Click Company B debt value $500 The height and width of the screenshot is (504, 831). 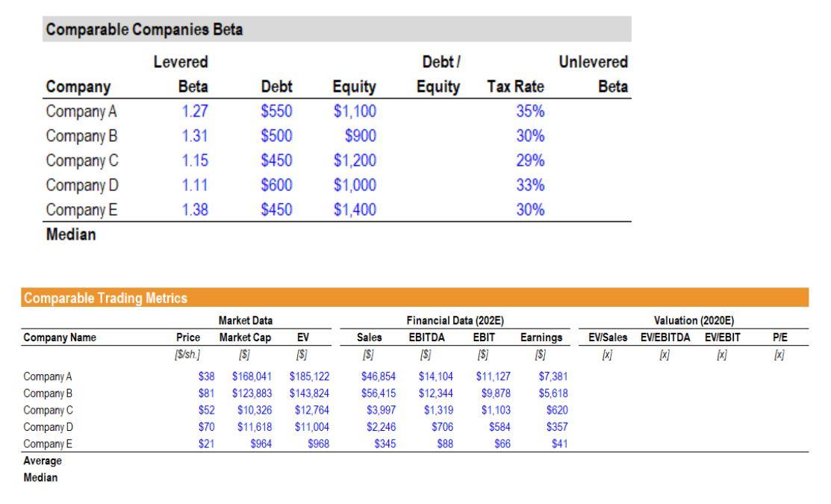click(x=276, y=136)
